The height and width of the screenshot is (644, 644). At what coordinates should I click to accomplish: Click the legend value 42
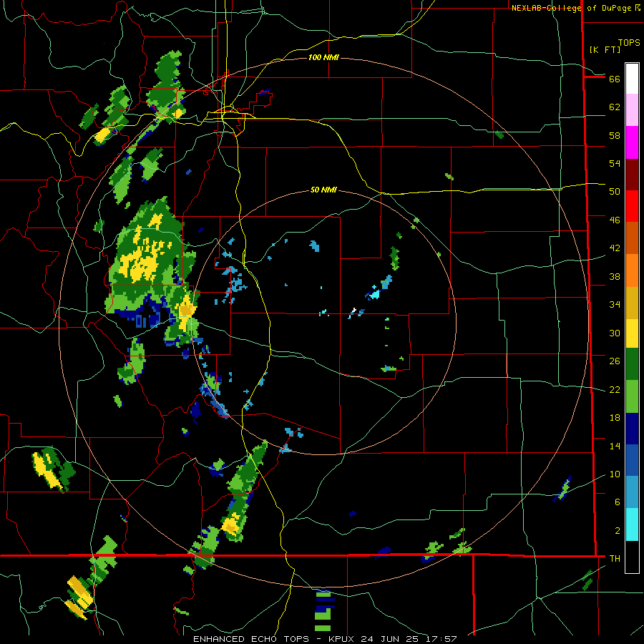tap(615, 248)
